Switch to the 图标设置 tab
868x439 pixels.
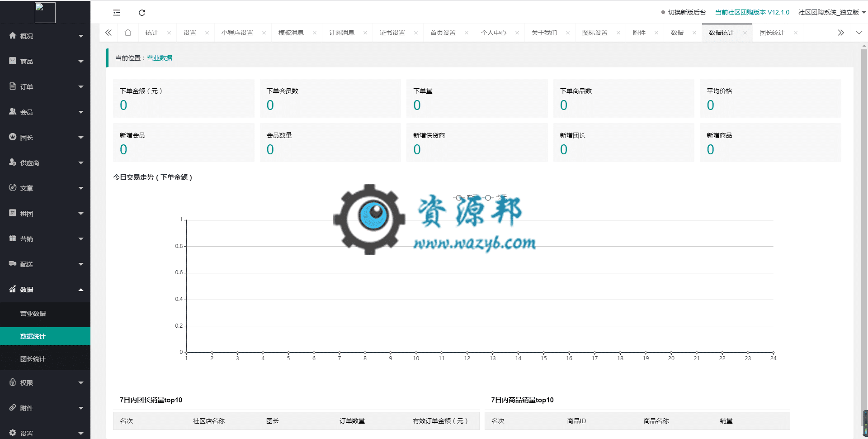595,33
